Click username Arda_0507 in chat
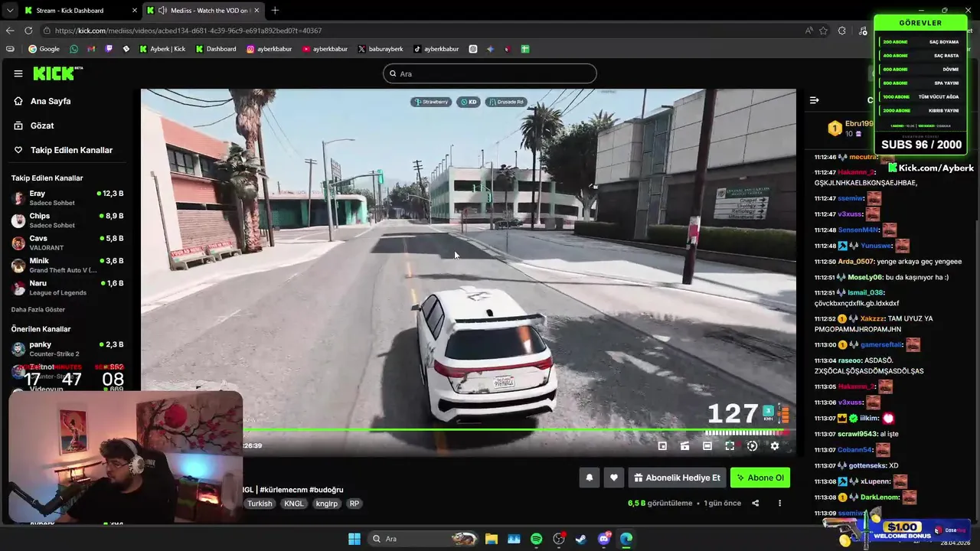This screenshot has height=551, width=980. pos(857,262)
